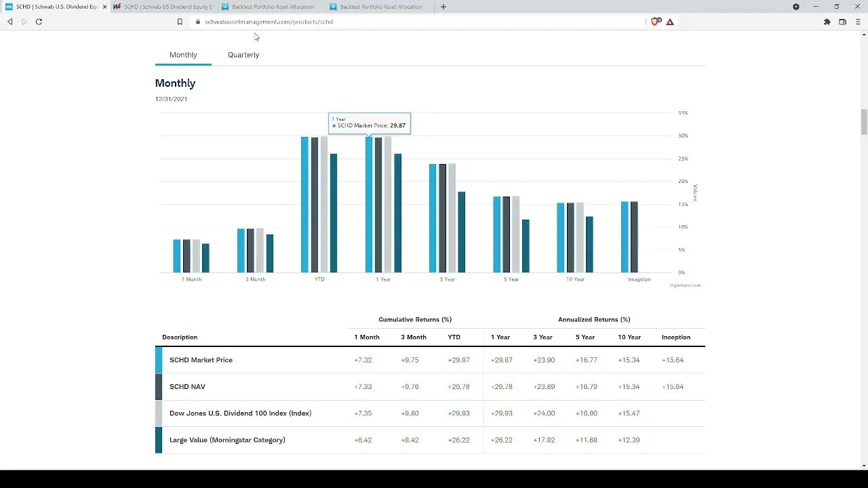868x488 pixels.
Task: Open a new tab with the plus icon
Action: coord(443,7)
